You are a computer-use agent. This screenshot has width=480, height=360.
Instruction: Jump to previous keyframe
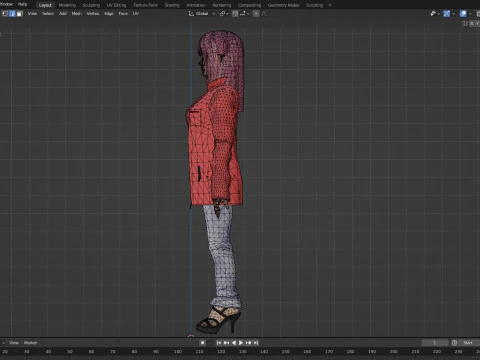[226, 343]
